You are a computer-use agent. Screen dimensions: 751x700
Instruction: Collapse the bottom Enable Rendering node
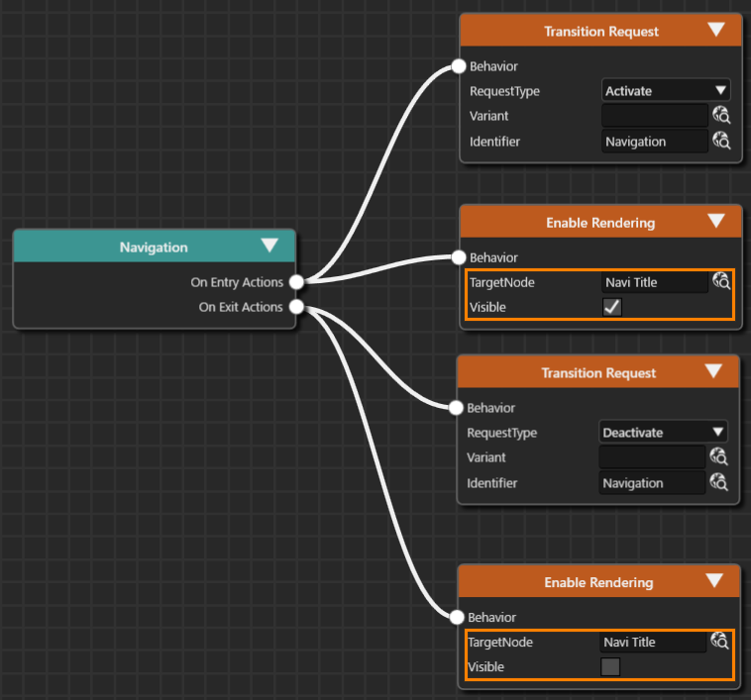tap(714, 580)
